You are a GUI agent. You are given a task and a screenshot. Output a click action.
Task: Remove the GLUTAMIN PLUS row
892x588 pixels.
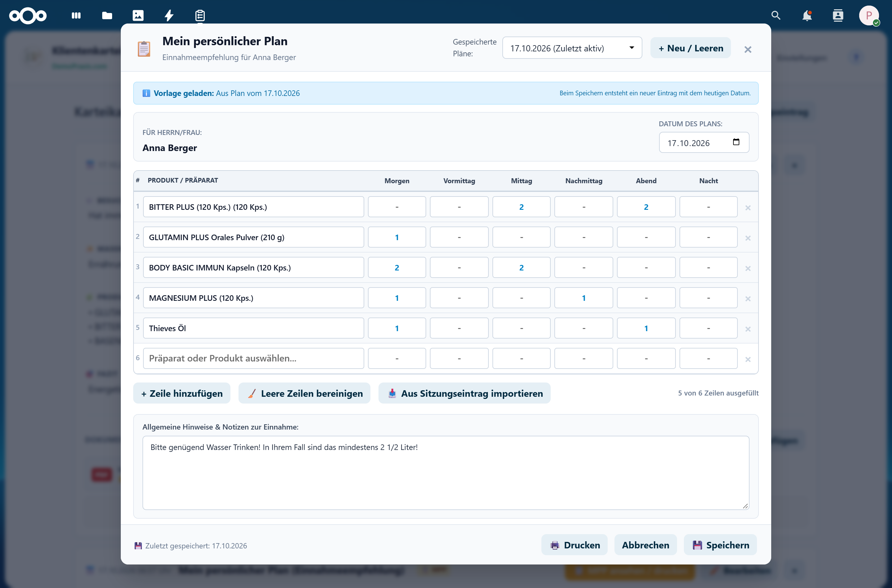click(x=748, y=238)
